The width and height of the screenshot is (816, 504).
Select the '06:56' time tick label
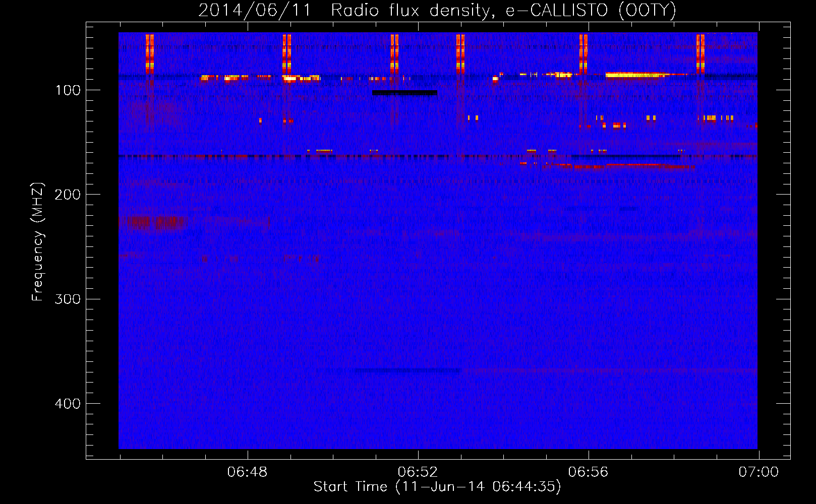[588, 472]
